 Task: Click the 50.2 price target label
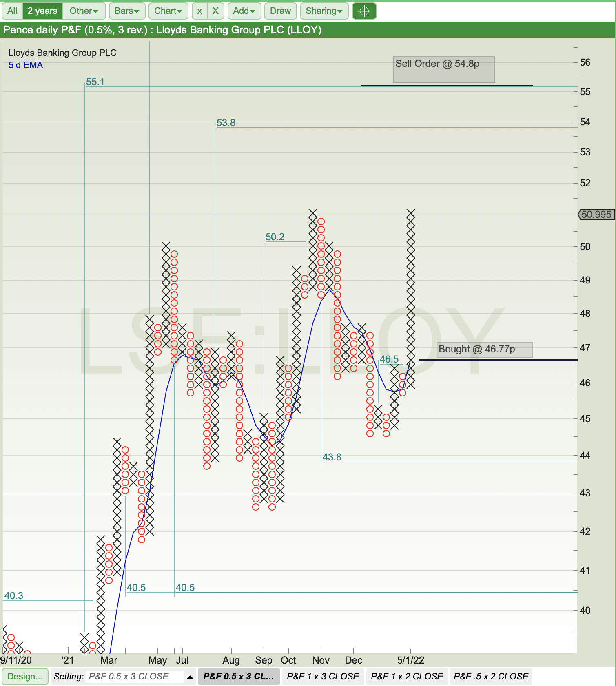pos(275,237)
